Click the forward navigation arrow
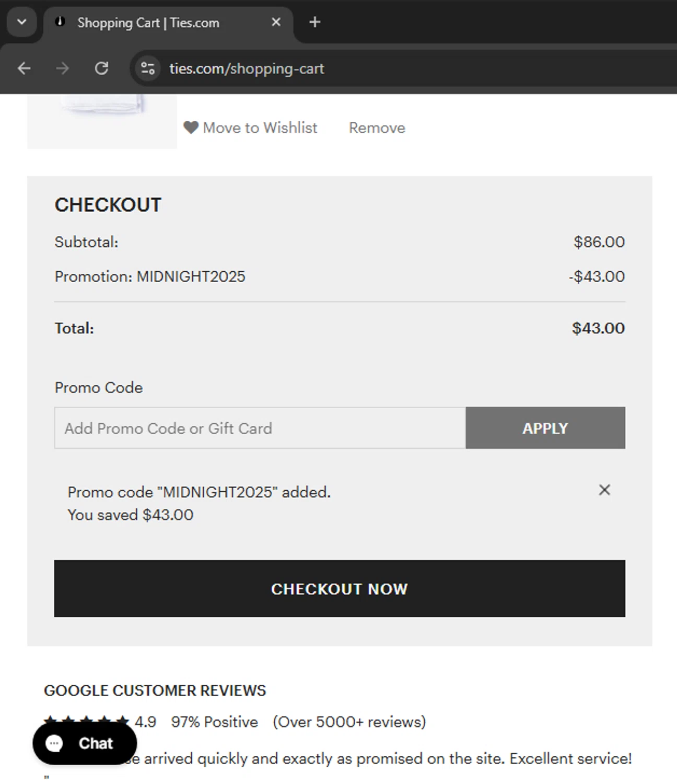Image resolution: width=677 pixels, height=784 pixels. [63, 68]
